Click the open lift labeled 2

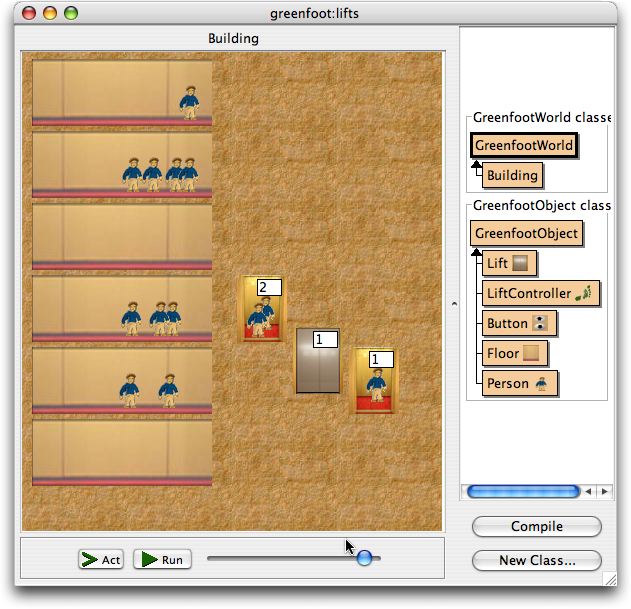(262, 309)
